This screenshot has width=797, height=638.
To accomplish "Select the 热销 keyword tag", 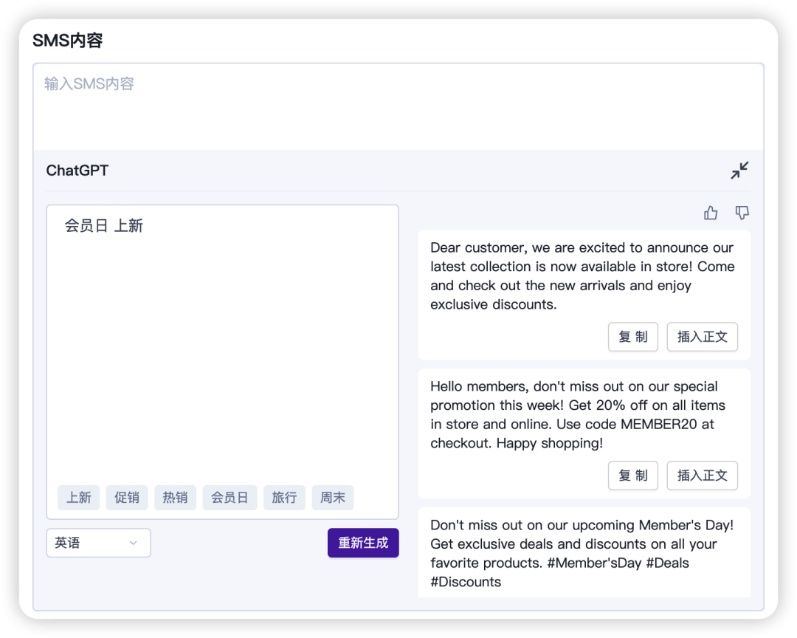I will pyautogui.click(x=175, y=497).
